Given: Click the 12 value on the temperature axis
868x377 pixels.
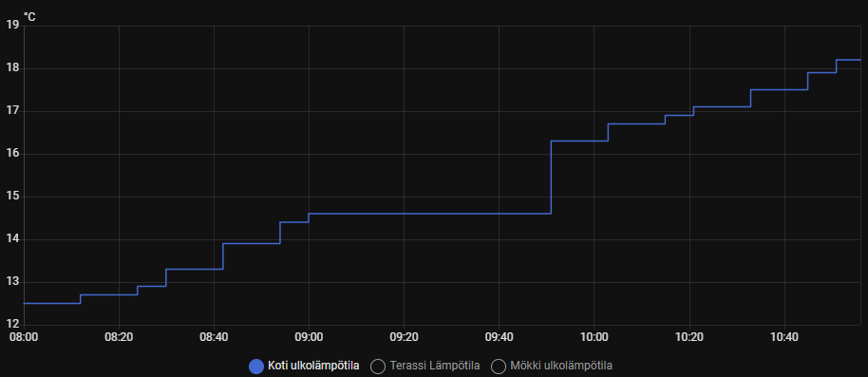Looking at the screenshot, I should tap(12, 325).
